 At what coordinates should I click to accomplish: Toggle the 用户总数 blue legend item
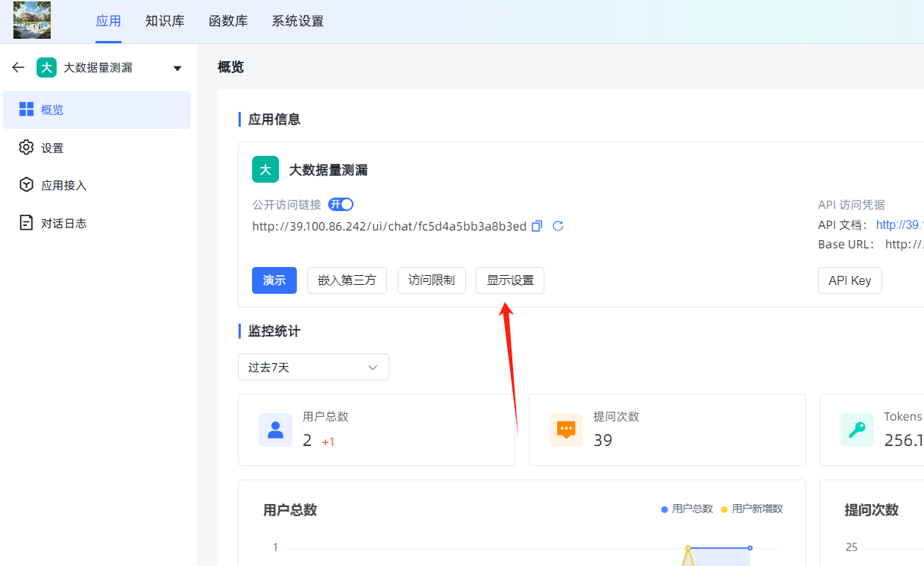[687, 509]
